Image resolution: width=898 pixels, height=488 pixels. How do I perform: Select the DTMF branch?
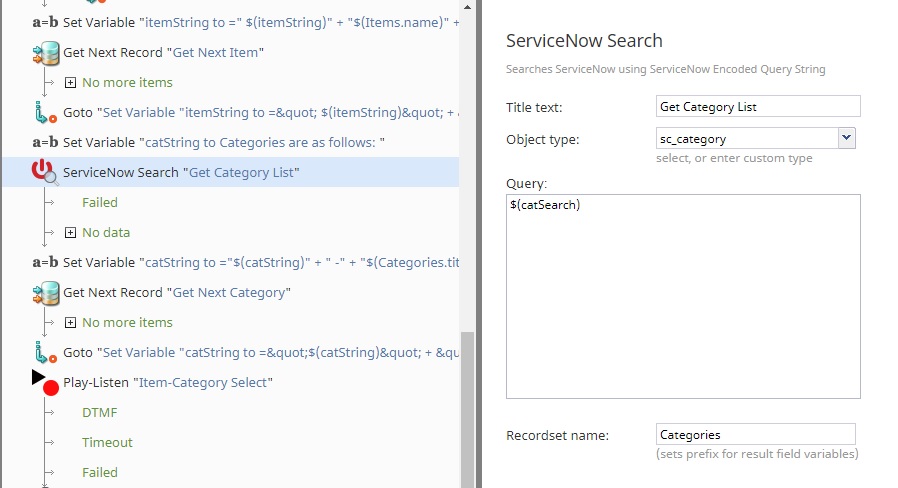[100, 412]
